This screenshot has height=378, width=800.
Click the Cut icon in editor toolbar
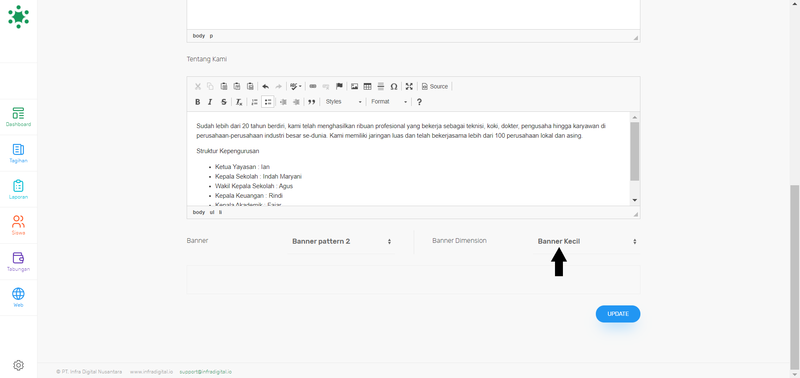pyautogui.click(x=198, y=86)
